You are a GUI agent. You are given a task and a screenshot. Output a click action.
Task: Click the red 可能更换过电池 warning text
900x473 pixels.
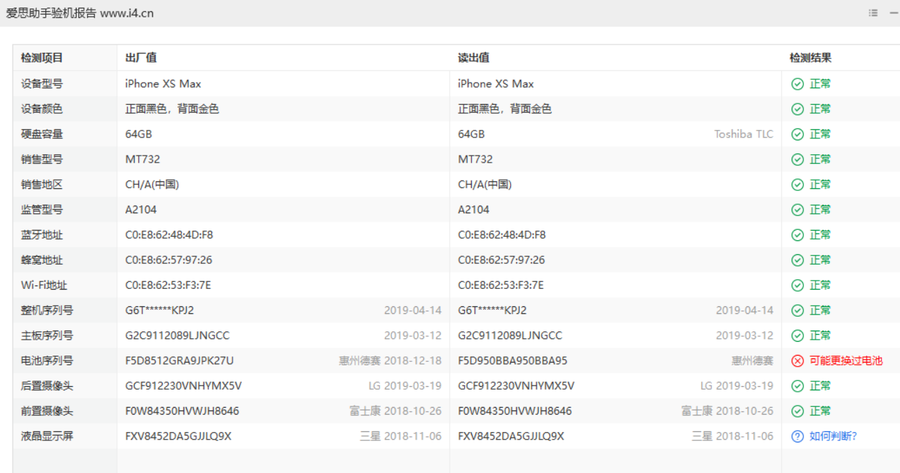tap(845, 360)
